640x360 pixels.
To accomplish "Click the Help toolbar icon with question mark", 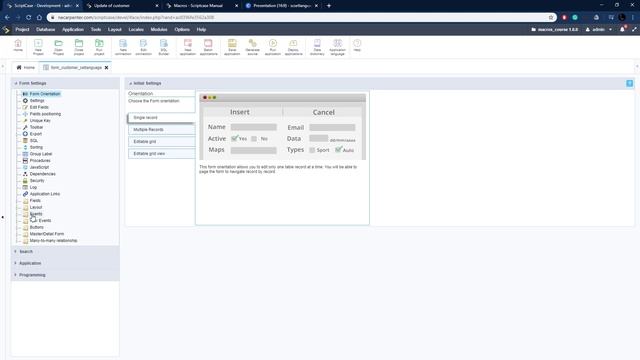I will [357, 45].
